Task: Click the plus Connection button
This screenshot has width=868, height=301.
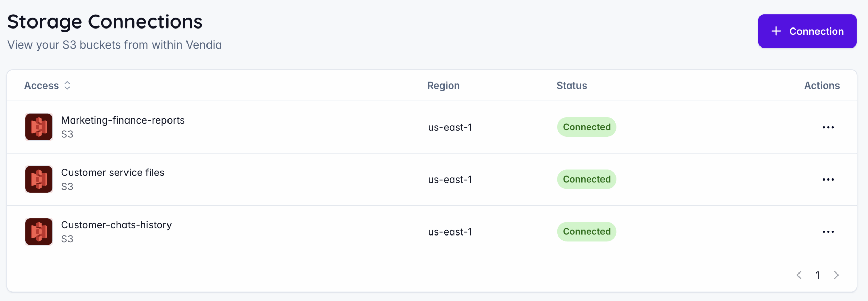Action: [807, 31]
